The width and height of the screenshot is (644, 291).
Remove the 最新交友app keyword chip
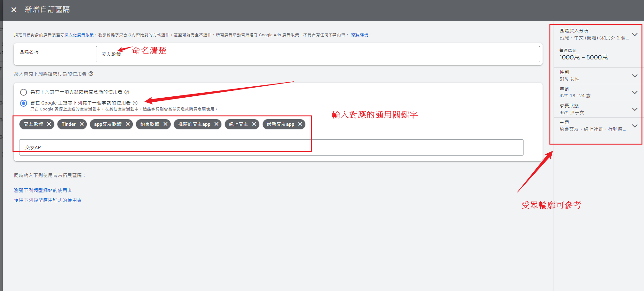point(300,124)
